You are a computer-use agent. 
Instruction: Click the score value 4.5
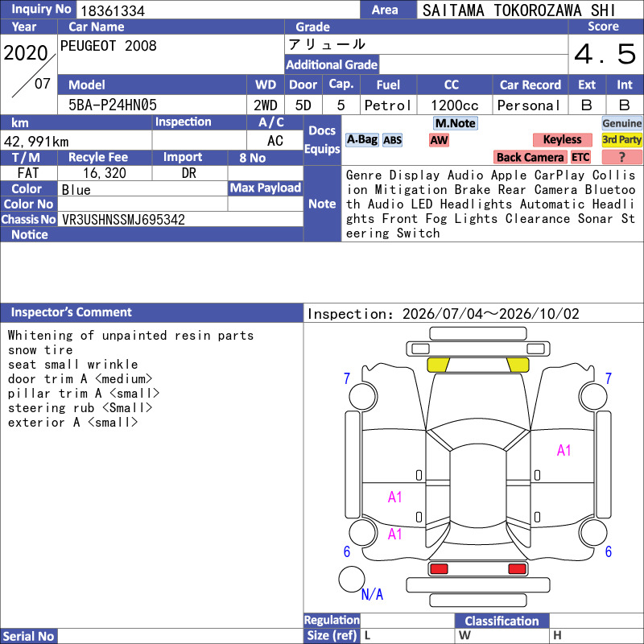[605, 54]
